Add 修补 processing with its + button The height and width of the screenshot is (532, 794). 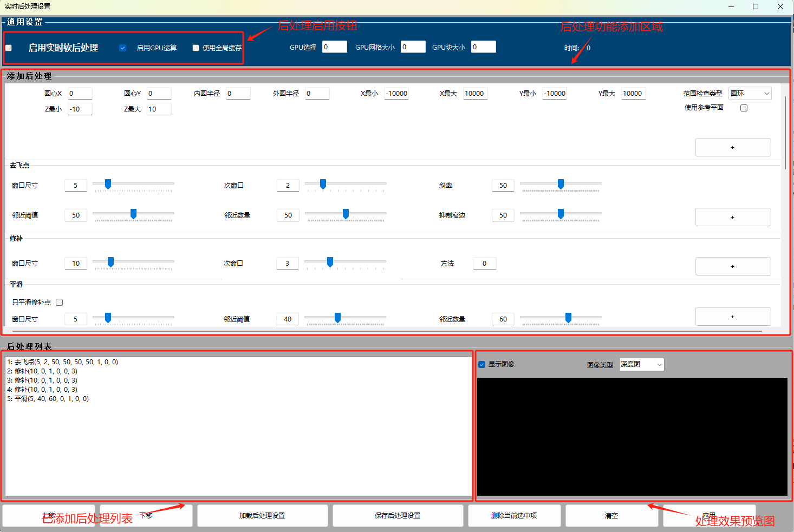click(x=733, y=266)
